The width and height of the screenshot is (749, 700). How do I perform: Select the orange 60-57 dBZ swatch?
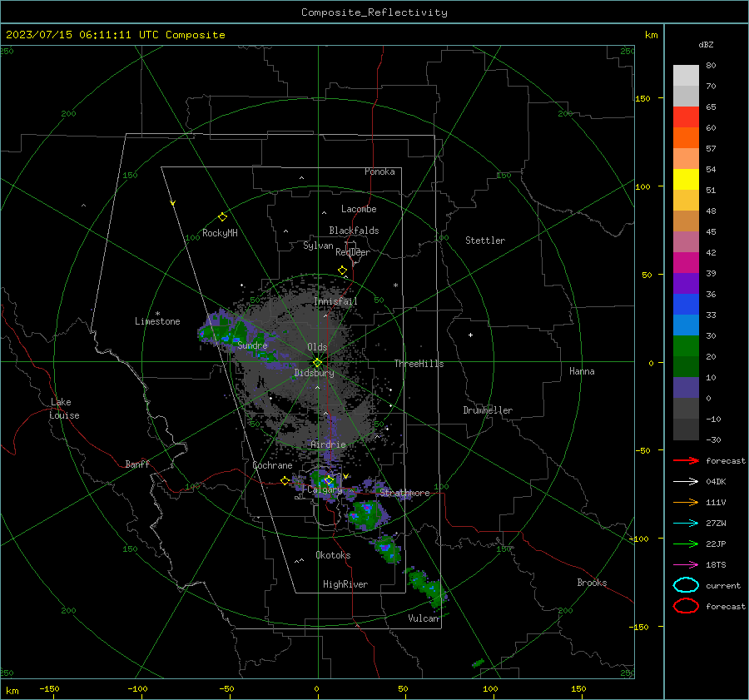(686, 138)
